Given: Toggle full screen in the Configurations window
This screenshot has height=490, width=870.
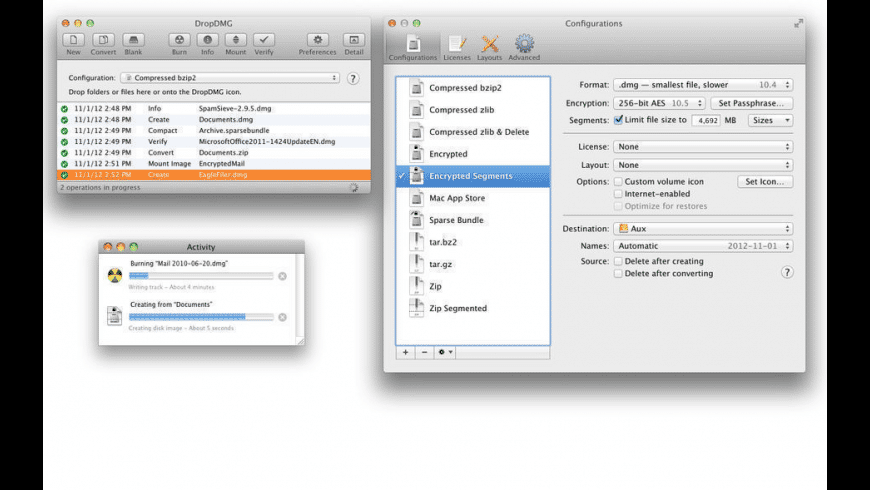Looking at the screenshot, I should 798,23.
